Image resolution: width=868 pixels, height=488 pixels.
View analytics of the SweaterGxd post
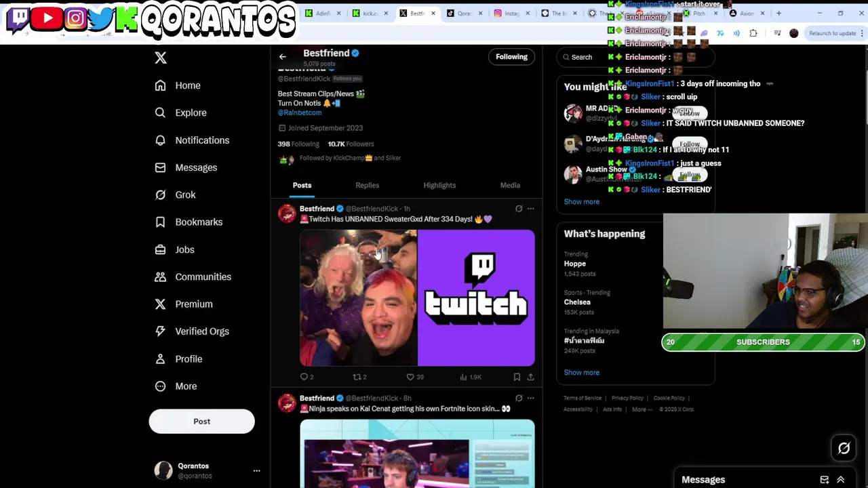pos(471,377)
